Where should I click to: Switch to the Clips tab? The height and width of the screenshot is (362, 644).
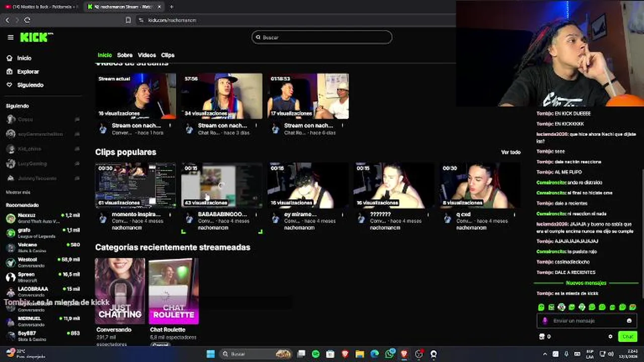(x=168, y=55)
